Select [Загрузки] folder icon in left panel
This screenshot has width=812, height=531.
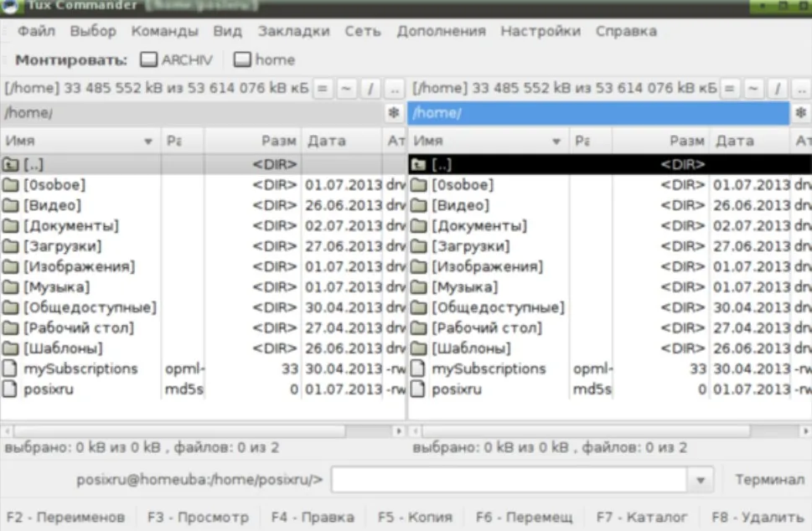(10, 246)
